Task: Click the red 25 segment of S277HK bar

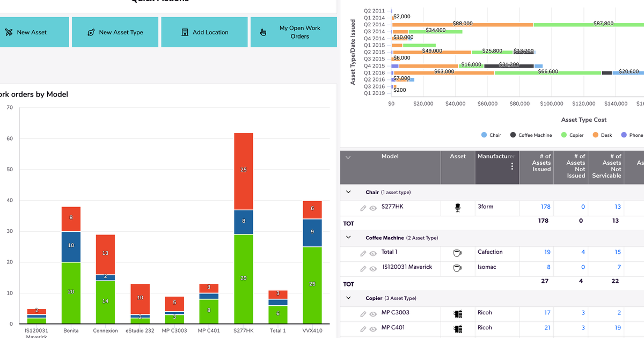Action: (x=244, y=171)
